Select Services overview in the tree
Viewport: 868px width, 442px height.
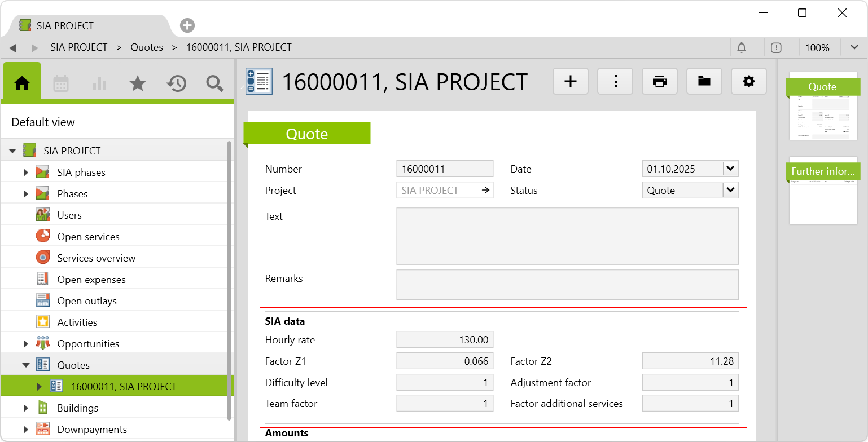click(96, 258)
